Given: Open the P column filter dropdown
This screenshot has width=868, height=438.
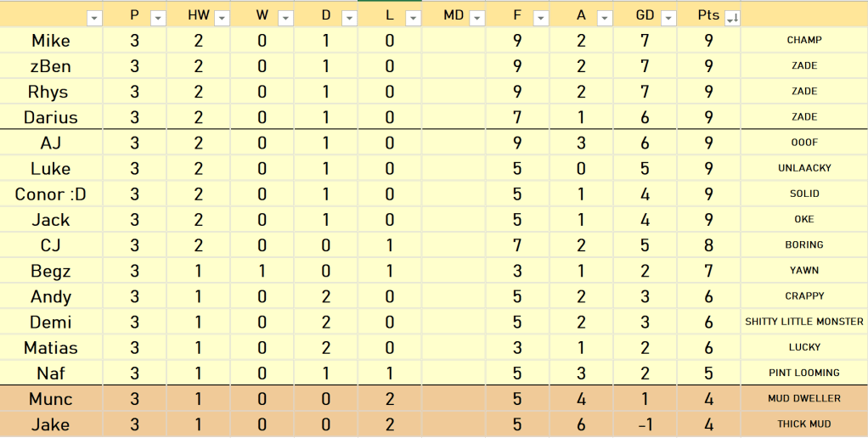Looking at the screenshot, I should (x=158, y=18).
